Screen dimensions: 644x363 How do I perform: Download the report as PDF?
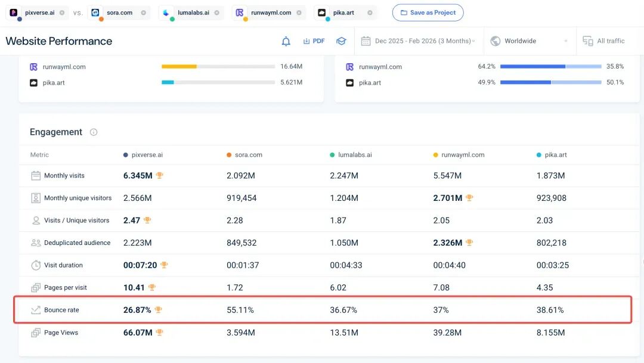point(314,41)
